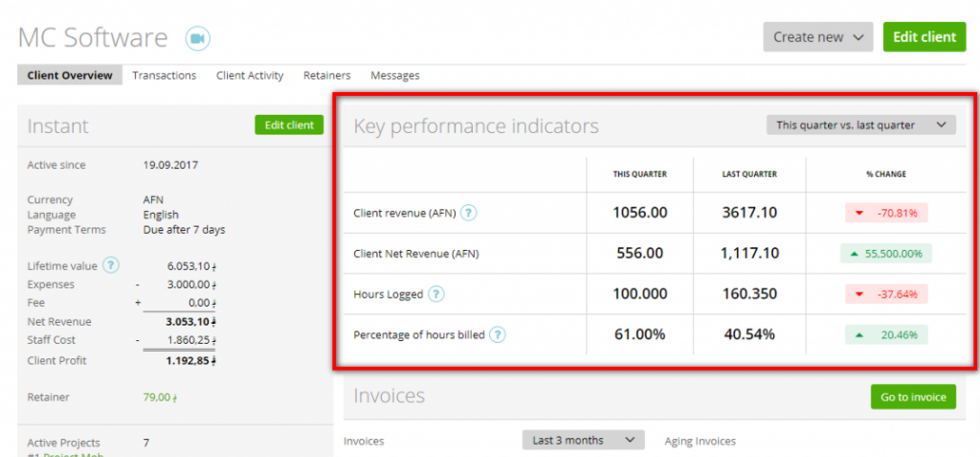
Task: Open the Messages tab
Action: 395,75
